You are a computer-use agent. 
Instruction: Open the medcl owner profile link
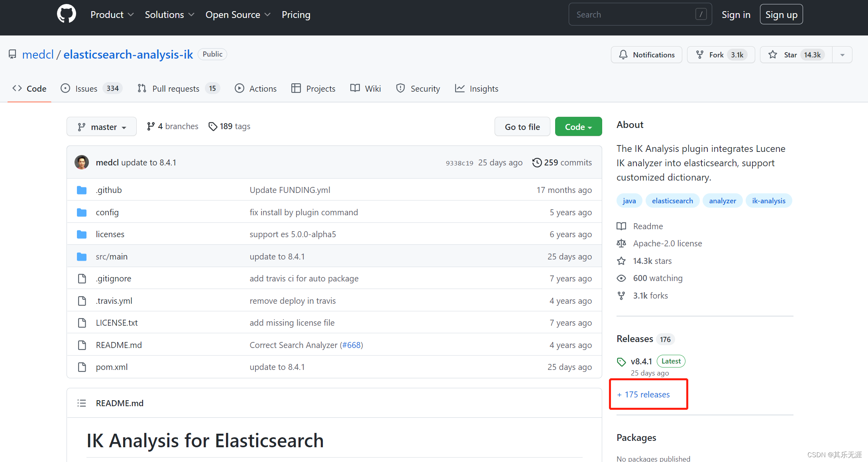point(38,54)
